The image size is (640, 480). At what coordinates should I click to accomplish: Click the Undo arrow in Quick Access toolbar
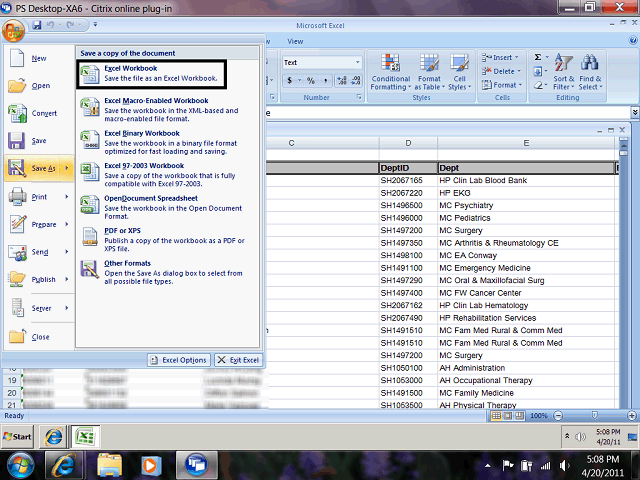[x=50, y=25]
